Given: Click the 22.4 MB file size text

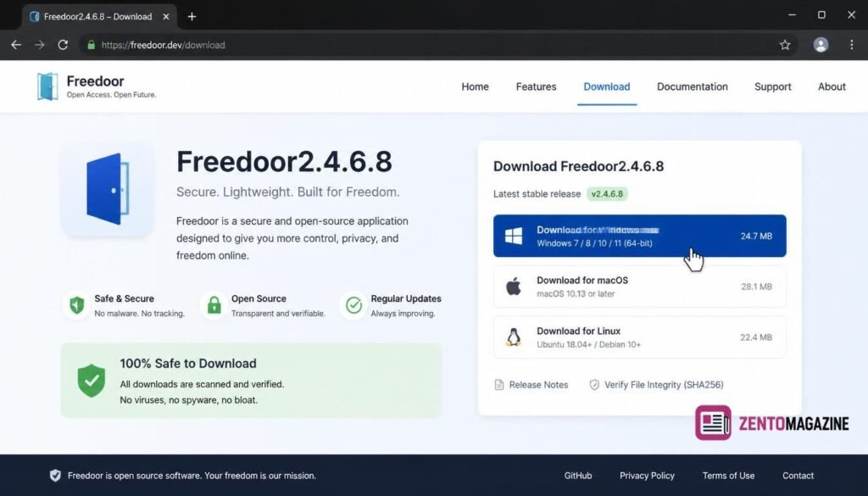Looking at the screenshot, I should 756,337.
